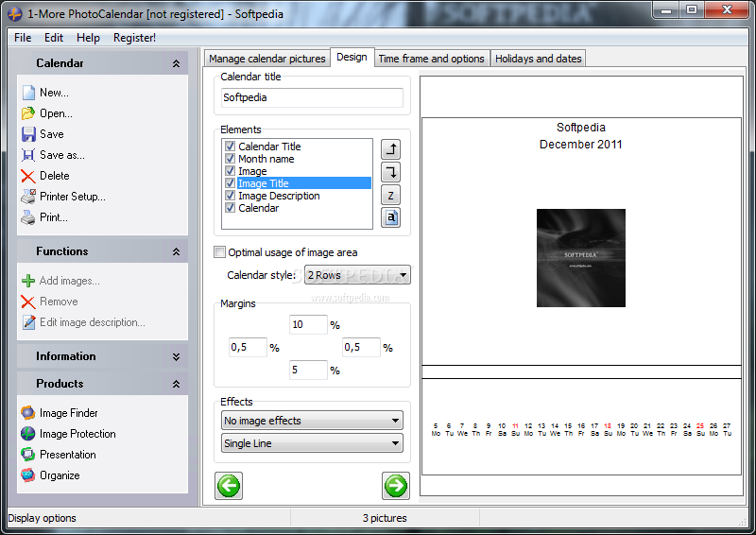The height and width of the screenshot is (535, 756).
Task: Click the Save as icon
Action: (x=28, y=155)
